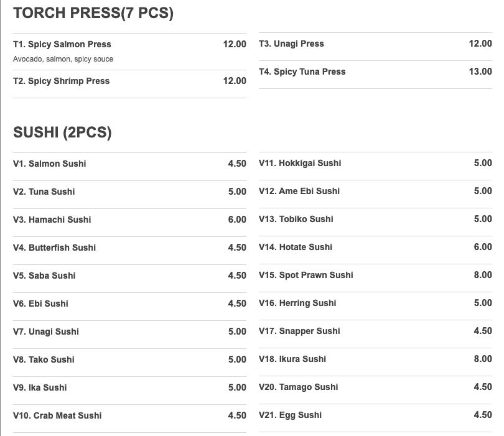Click V15. Spot Prawn Sushi

(x=306, y=275)
